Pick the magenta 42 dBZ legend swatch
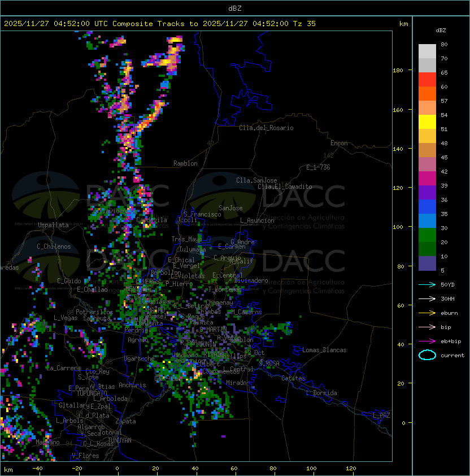This screenshot has height=476, width=470. [427, 178]
